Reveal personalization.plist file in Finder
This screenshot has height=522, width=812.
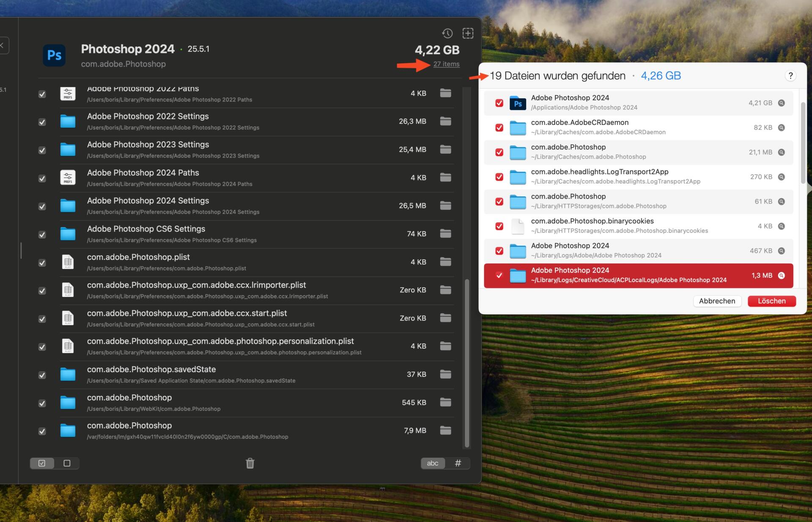click(445, 346)
